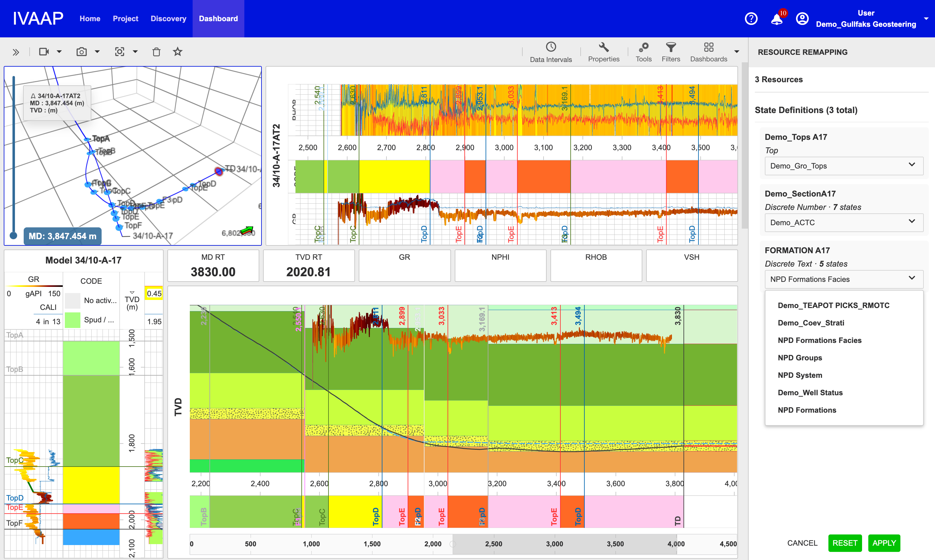
Task: Click the trash delete icon
Action: pos(156,52)
